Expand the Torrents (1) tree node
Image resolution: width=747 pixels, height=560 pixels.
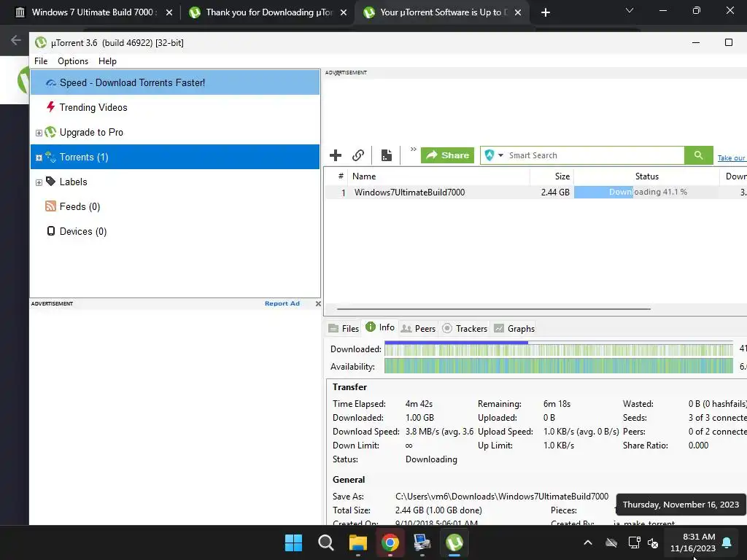(x=39, y=157)
